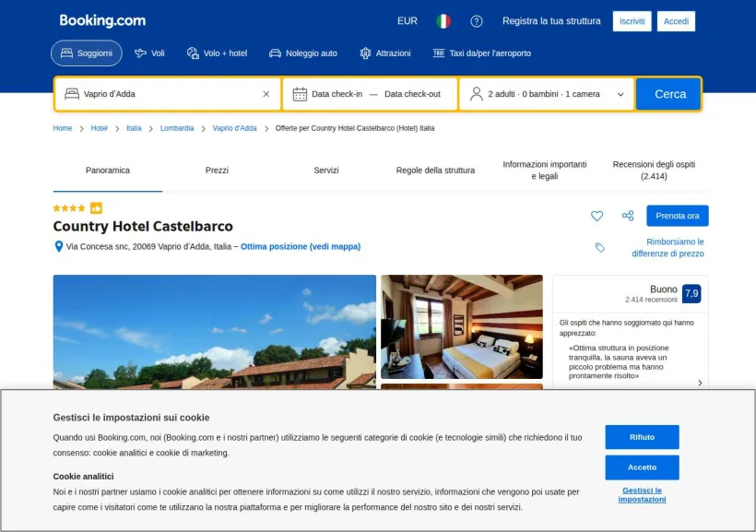
Task: Open the Italian flag language selector
Action: (443, 21)
